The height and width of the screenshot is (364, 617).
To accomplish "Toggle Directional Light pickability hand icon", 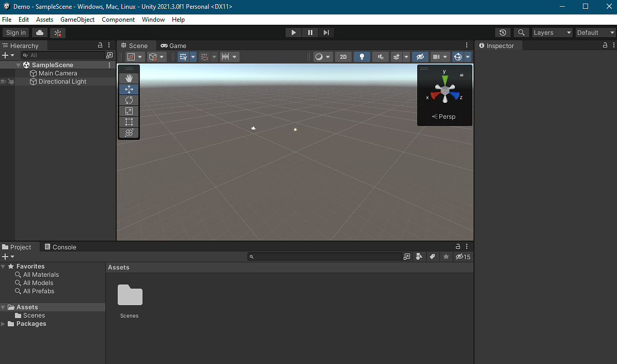I will point(11,82).
